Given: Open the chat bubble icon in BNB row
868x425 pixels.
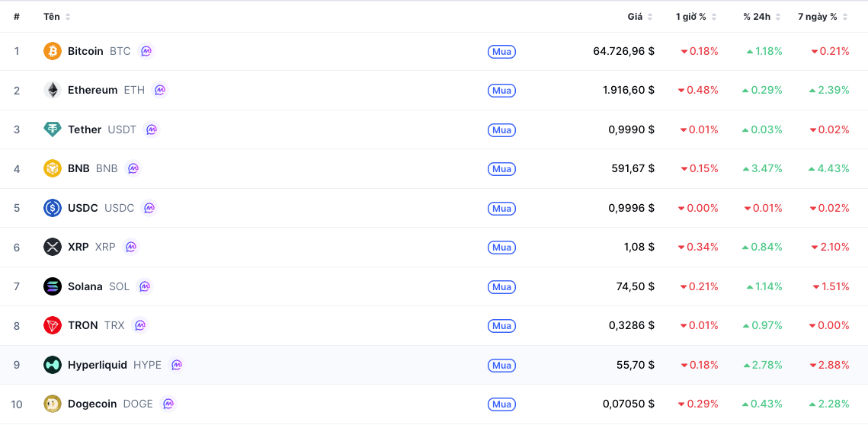Looking at the screenshot, I should [133, 168].
